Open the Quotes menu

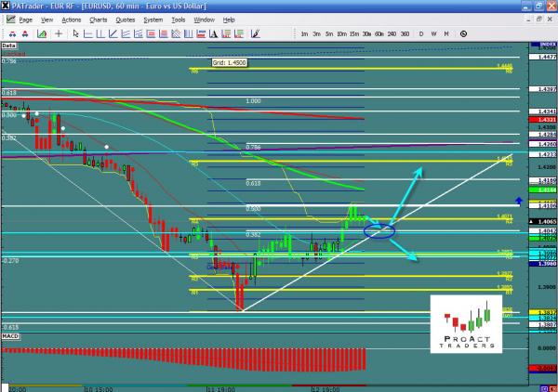pos(126,19)
